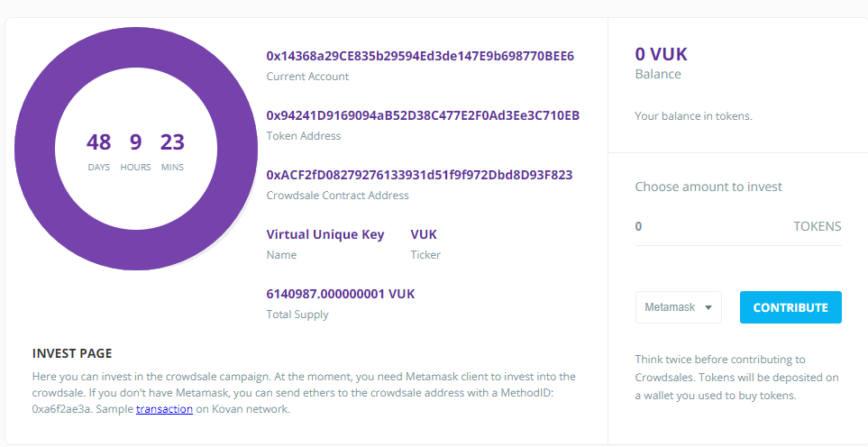Image resolution: width=868 pixels, height=447 pixels.
Task: Click the 48 days countdown value
Action: coord(98,142)
